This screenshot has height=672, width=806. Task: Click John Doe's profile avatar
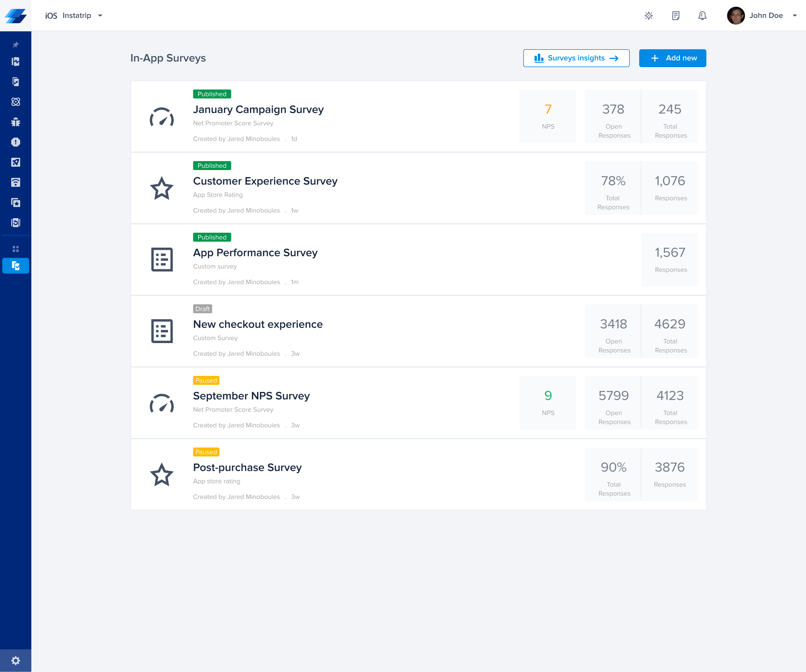735,16
